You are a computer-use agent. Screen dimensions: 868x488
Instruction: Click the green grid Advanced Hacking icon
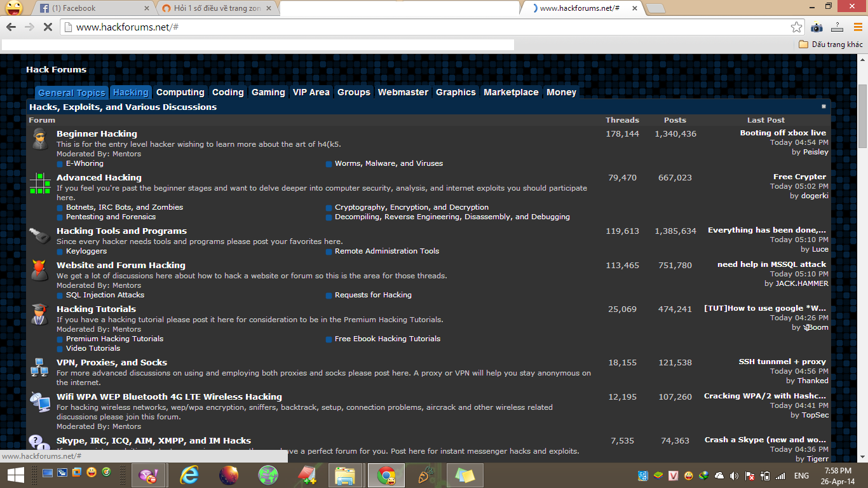tap(39, 183)
